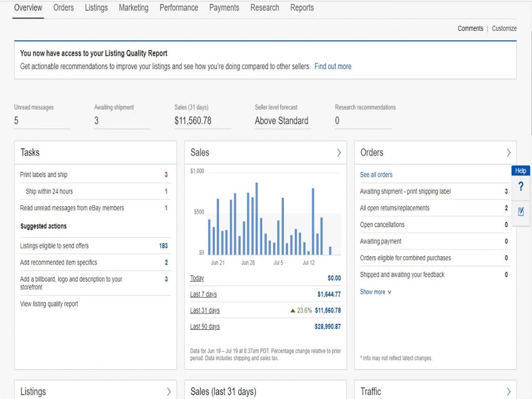This screenshot has width=532, height=399.
Task: Open the Help question mark icon
Action: pyautogui.click(x=521, y=186)
